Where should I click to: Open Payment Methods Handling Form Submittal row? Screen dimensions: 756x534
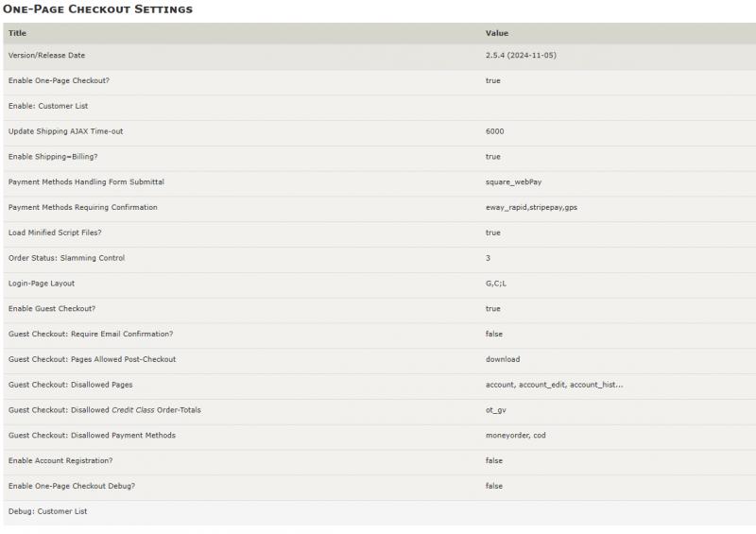(x=380, y=182)
